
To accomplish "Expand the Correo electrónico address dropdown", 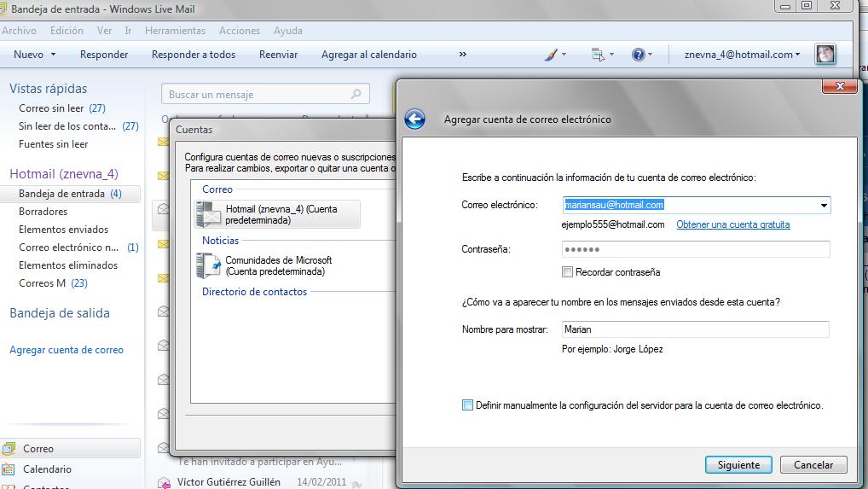I will [824, 205].
